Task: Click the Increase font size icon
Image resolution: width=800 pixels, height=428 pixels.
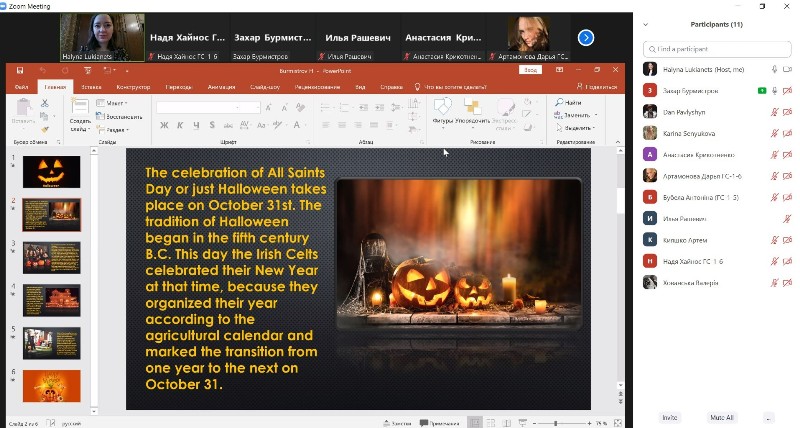Action: pyautogui.click(x=268, y=107)
